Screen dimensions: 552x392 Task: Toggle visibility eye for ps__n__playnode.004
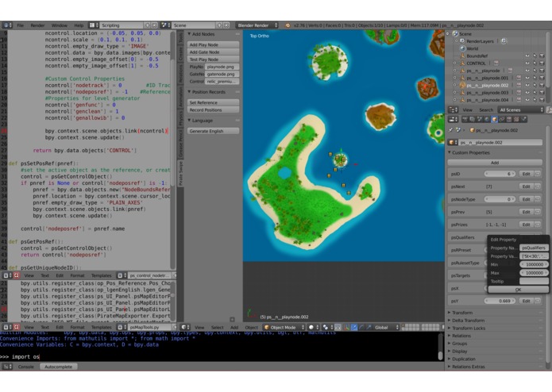point(527,100)
